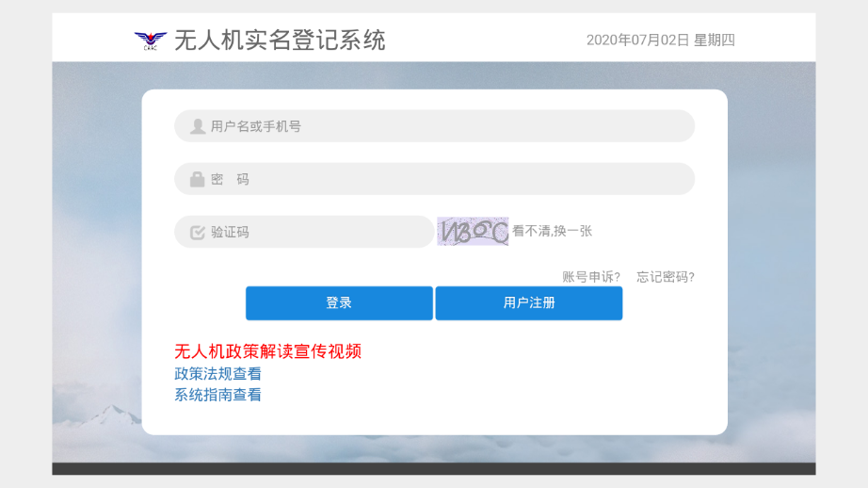The height and width of the screenshot is (488, 868).
Task: Click the captcha verification image
Action: [x=473, y=232]
